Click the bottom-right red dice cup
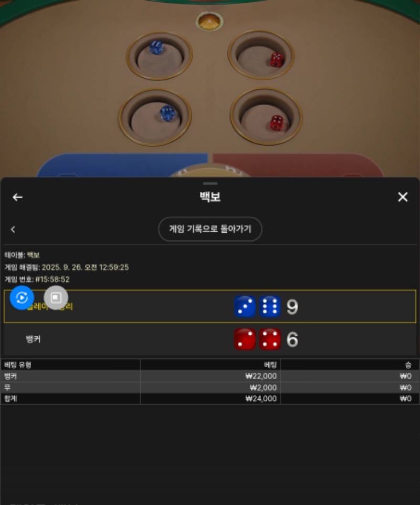420x505 pixels. click(266, 117)
